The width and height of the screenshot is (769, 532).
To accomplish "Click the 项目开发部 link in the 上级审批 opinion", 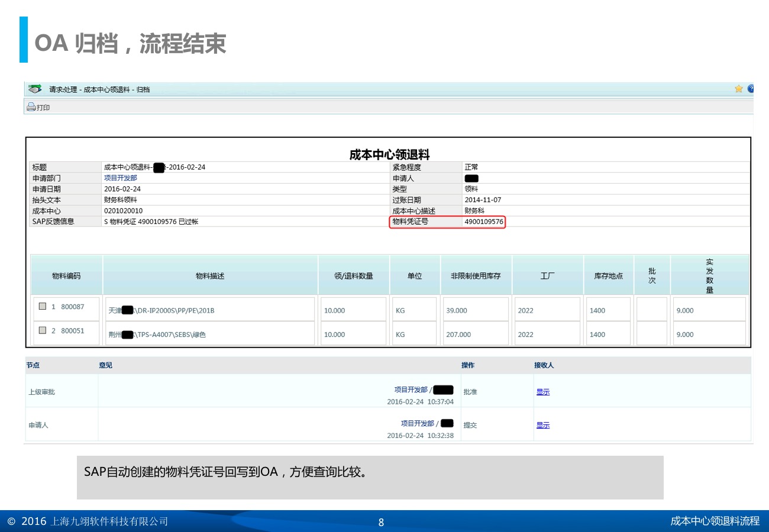I will (x=411, y=390).
